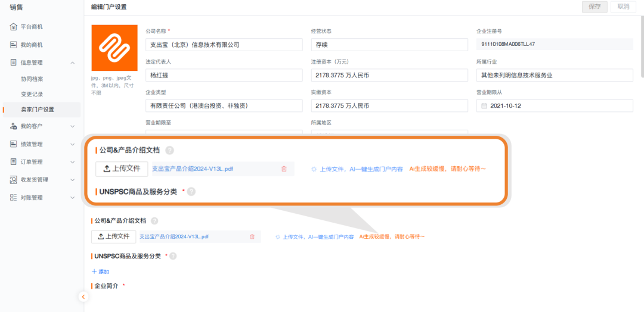Focus the 公司名称 input field
644x312 pixels.
[x=224, y=45]
